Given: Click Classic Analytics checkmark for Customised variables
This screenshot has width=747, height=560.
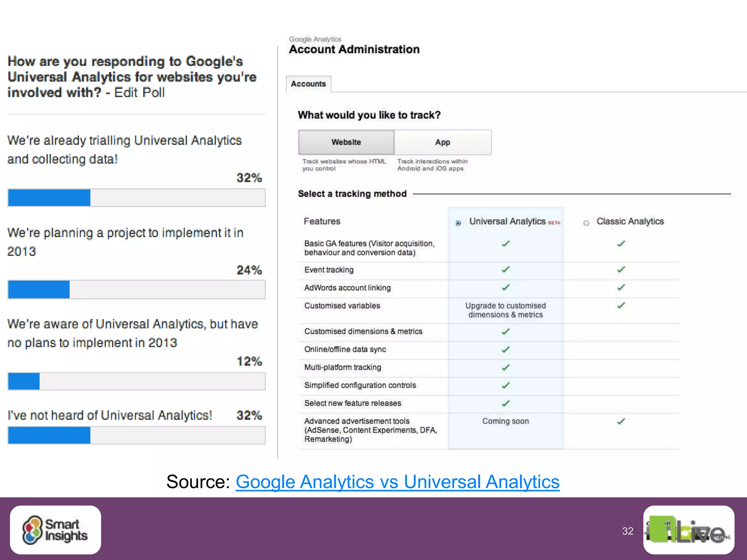Looking at the screenshot, I should [621, 306].
